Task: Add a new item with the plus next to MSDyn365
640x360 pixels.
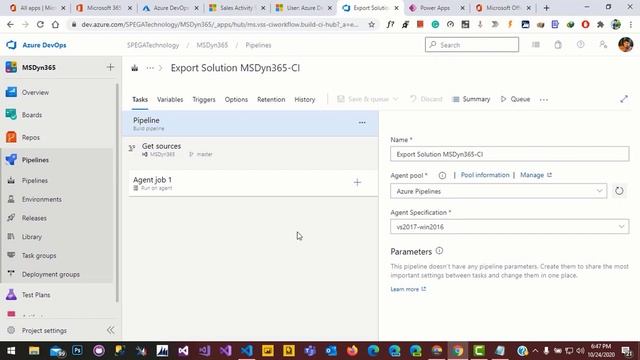Action: 110,67
